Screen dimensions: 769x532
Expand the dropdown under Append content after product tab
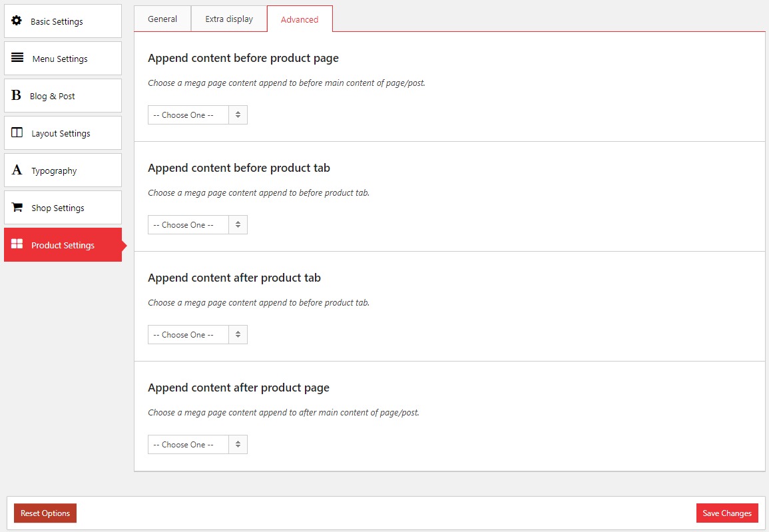coord(188,335)
